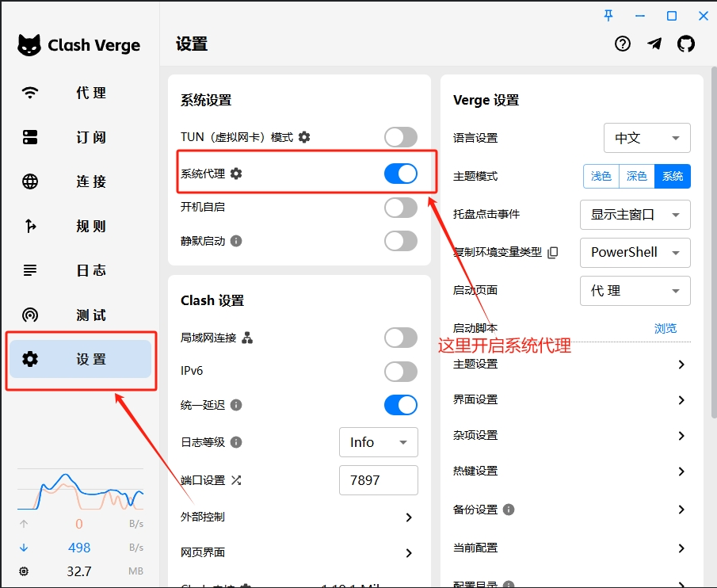717x588 pixels.
Task: Select 深色 theme mode
Action: pyautogui.click(x=636, y=176)
